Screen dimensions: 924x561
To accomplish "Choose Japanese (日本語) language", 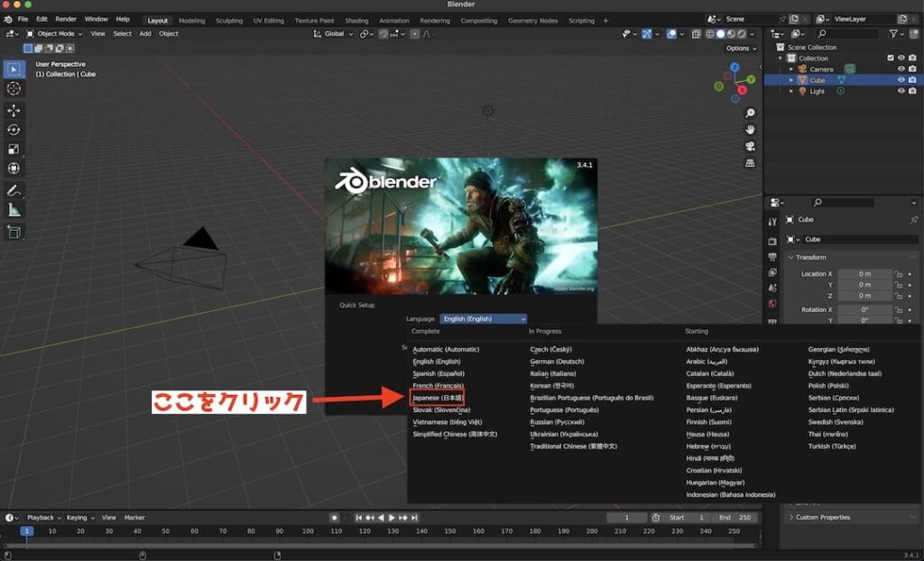I will pos(438,398).
